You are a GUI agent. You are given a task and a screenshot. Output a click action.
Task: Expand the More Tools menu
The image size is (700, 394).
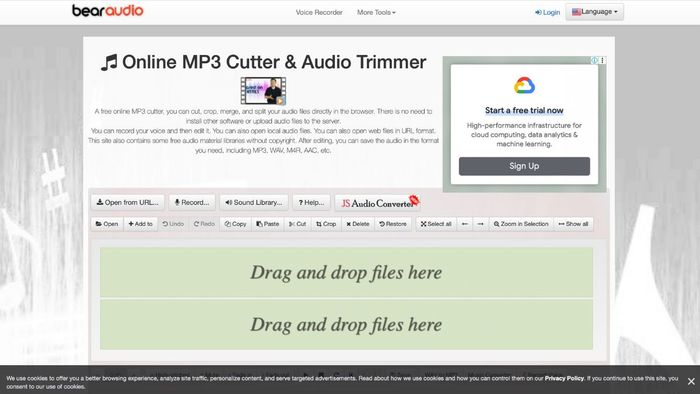[376, 12]
